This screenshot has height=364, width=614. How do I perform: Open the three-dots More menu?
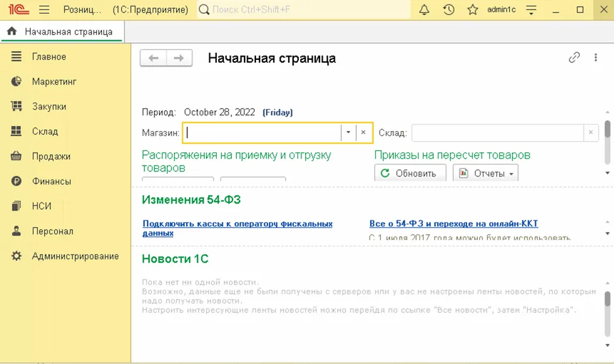(596, 57)
